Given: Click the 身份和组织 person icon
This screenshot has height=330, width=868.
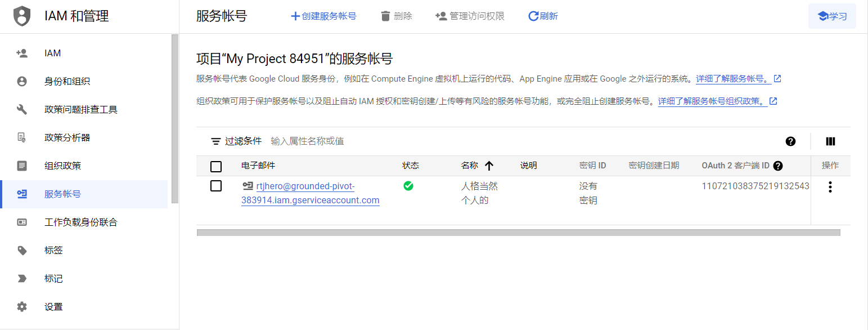Looking at the screenshot, I should [22, 82].
